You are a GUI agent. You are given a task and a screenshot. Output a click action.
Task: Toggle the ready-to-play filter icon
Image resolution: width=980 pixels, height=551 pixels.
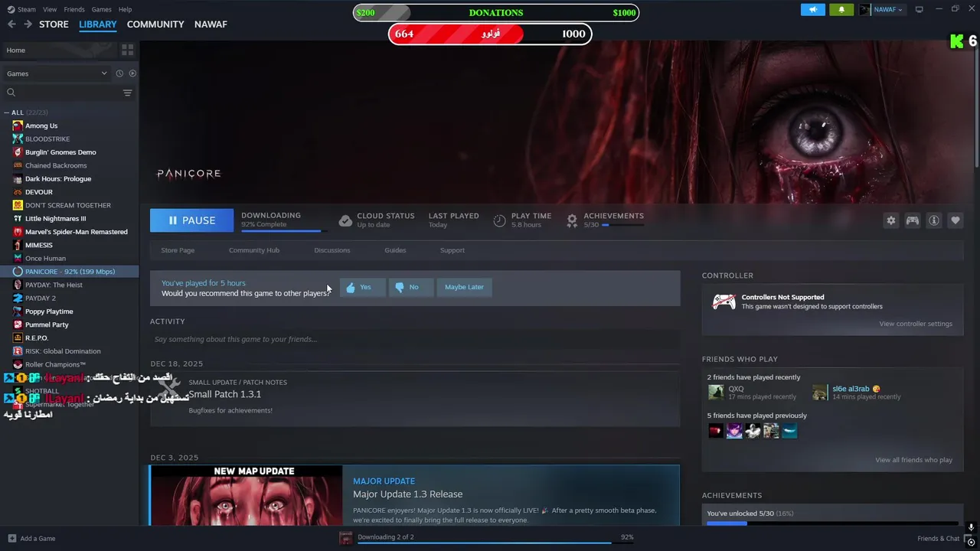point(132,73)
